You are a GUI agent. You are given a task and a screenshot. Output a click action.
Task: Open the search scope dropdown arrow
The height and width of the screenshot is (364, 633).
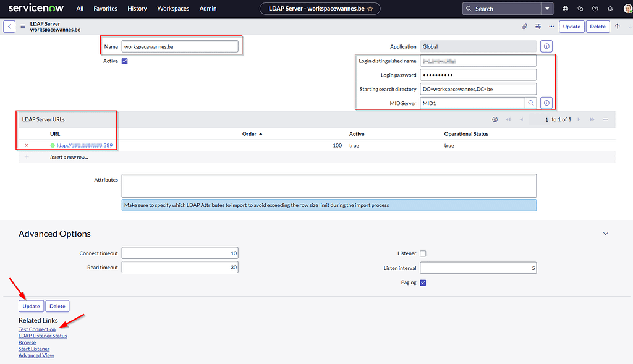547,9
